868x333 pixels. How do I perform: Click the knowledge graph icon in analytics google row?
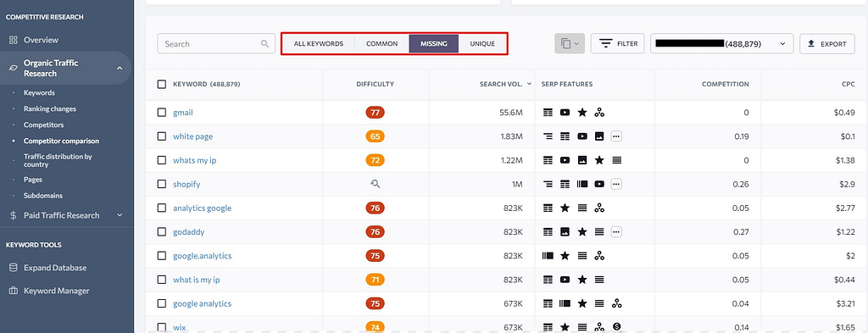pos(599,208)
